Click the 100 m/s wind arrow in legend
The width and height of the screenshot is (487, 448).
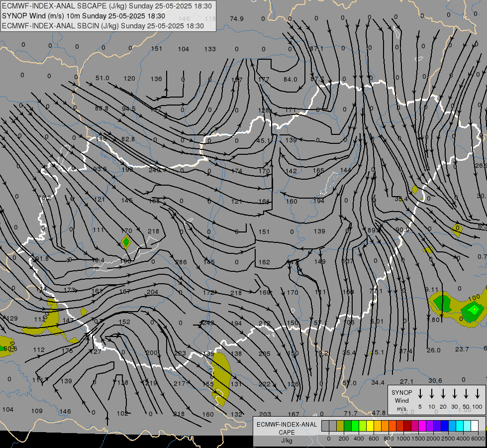(x=478, y=393)
